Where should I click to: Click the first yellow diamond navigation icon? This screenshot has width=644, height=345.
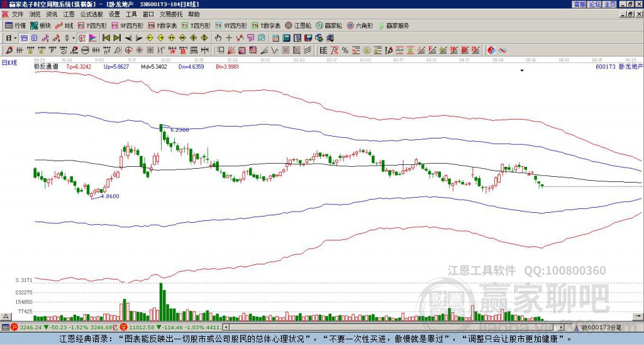pos(150,38)
